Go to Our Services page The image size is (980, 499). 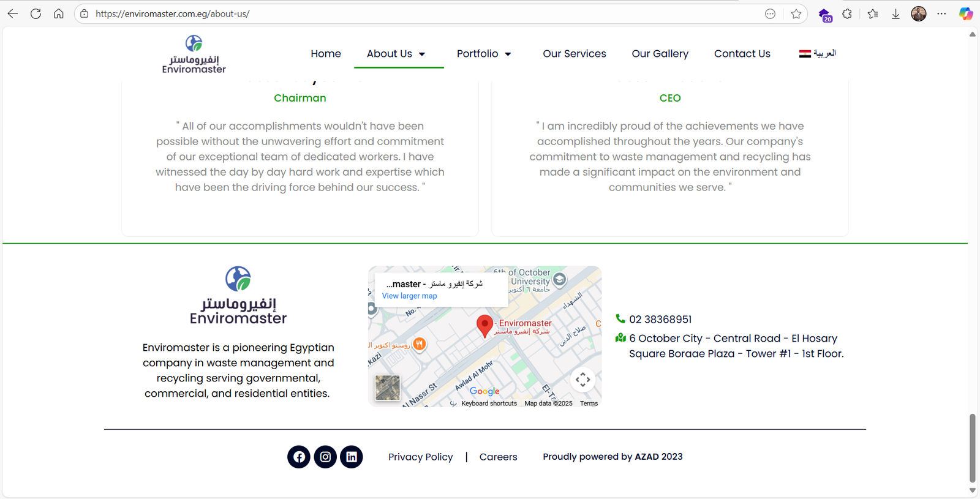[x=574, y=54]
